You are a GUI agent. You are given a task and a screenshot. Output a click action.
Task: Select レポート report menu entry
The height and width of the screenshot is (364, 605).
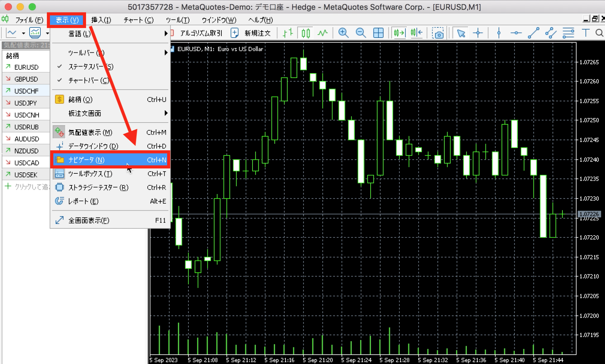coord(110,201)
